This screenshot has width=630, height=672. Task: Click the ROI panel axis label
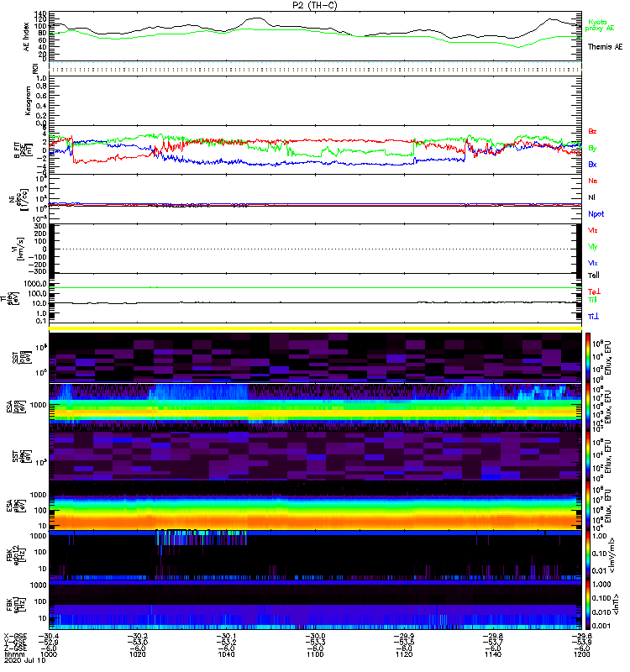(35, 68)
